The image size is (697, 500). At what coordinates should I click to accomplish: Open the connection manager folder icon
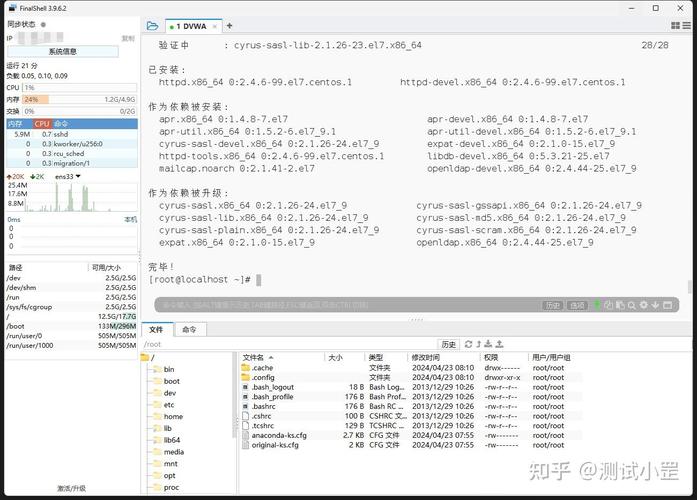click(x=152, y=26)
